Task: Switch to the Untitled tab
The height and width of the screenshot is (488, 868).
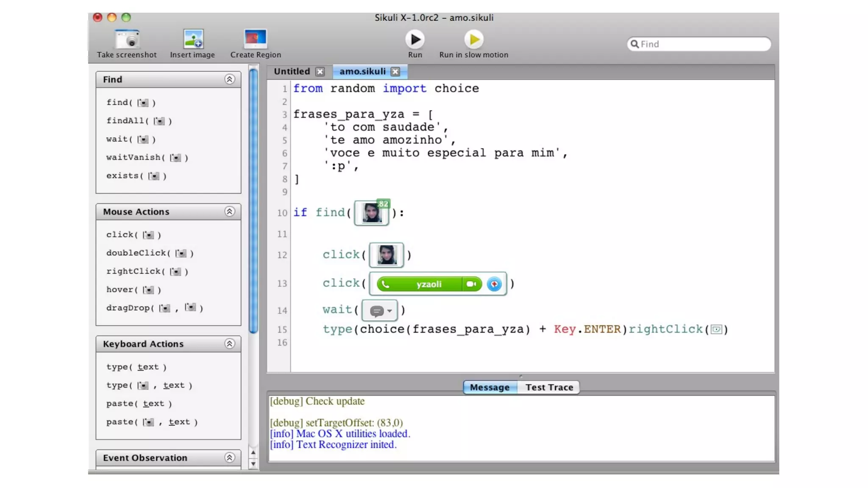Action: [x=292, y=71]
